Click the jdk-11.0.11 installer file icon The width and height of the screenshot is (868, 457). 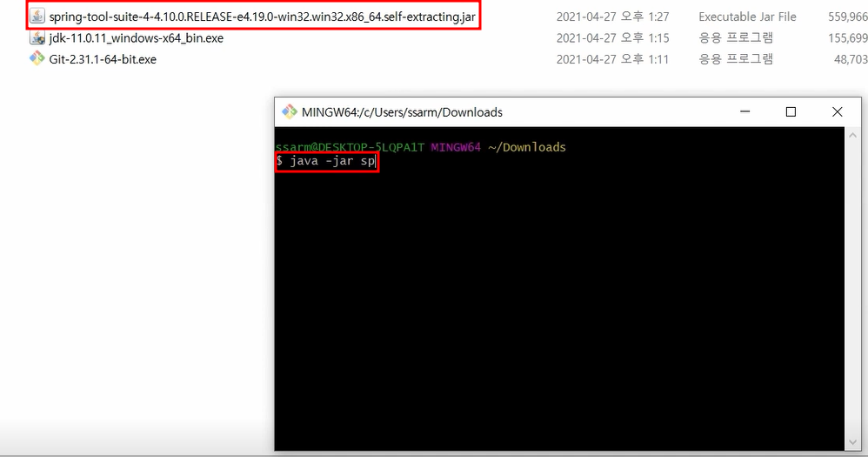pos(37,37)
